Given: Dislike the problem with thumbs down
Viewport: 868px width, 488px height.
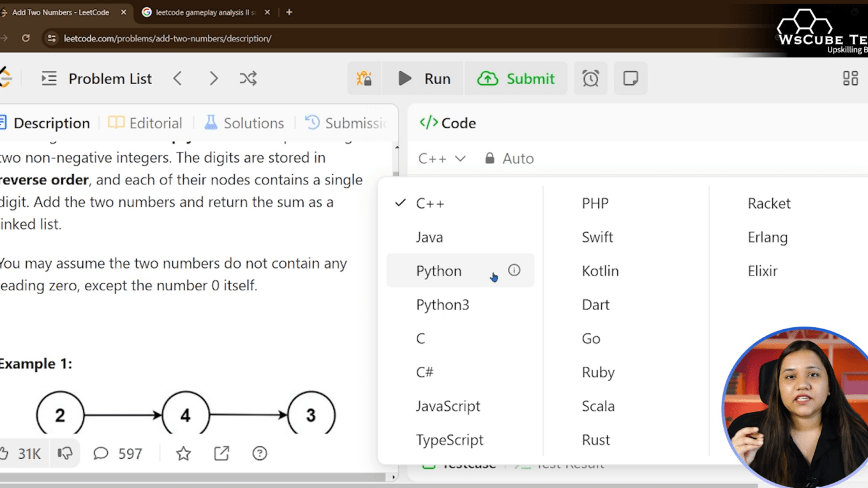Looking at the screenshot, I should click(x=65, y=454).
